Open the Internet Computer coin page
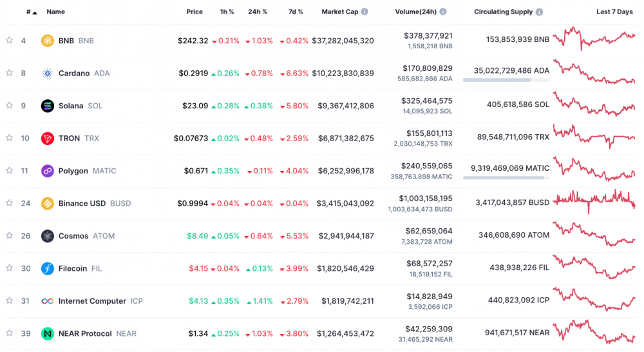This screenshot has width=644, height=352. point(92,301)
